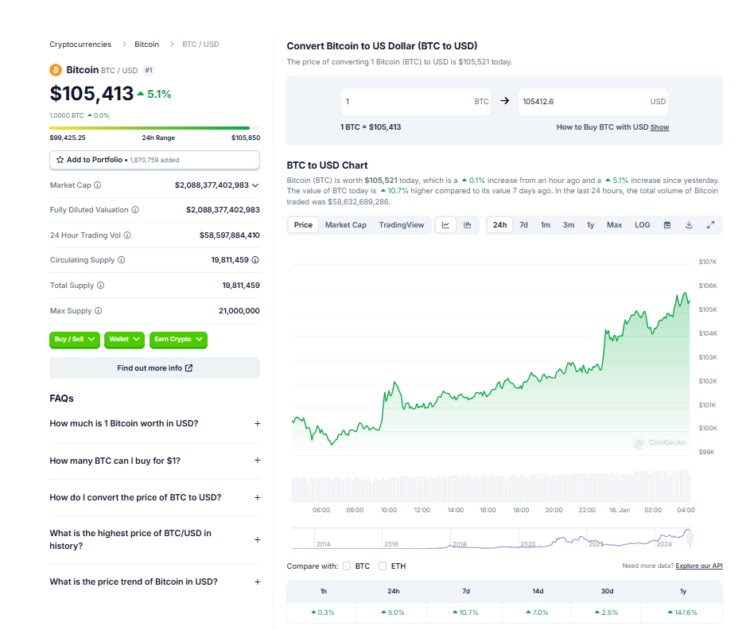
Task: Select 1m chart range
Action: [x=545, y=225]
